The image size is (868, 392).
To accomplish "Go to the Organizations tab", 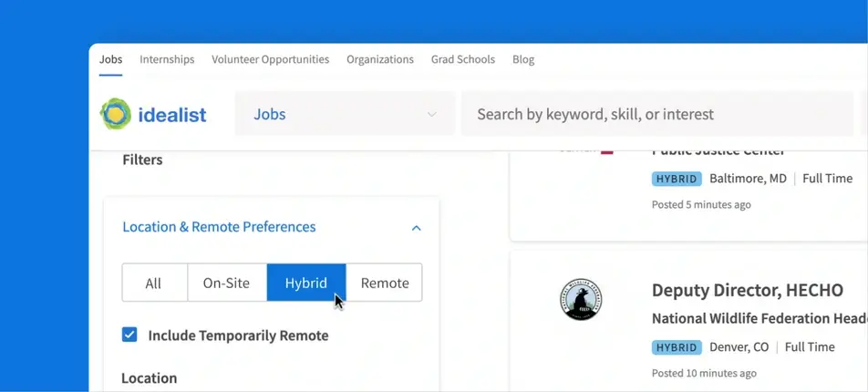I will click(379, 59).
